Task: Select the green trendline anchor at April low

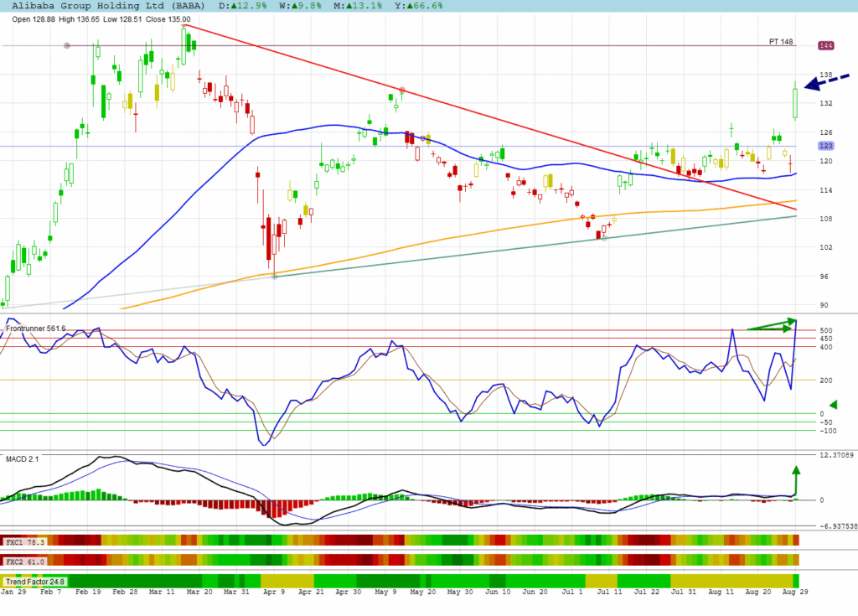Action: [275, 277]
